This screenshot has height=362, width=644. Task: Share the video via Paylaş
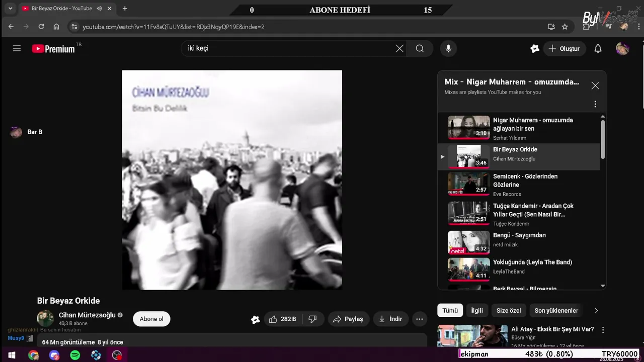tap(349, 319)
